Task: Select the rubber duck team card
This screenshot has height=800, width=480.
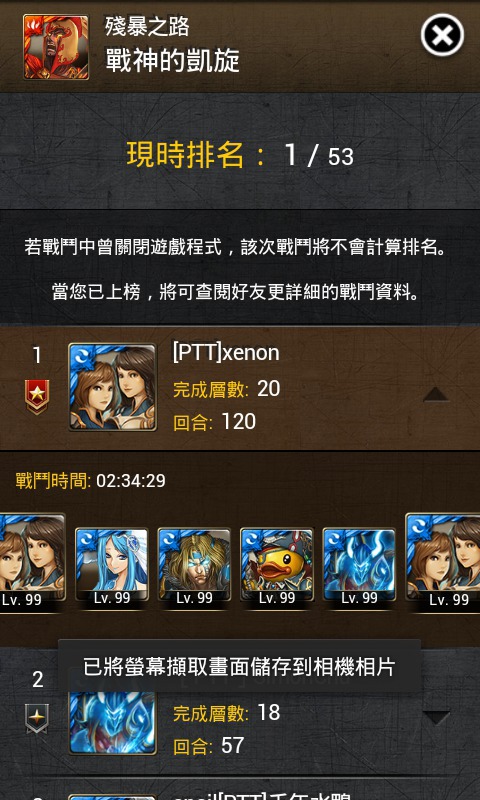Action: (277, 565)
